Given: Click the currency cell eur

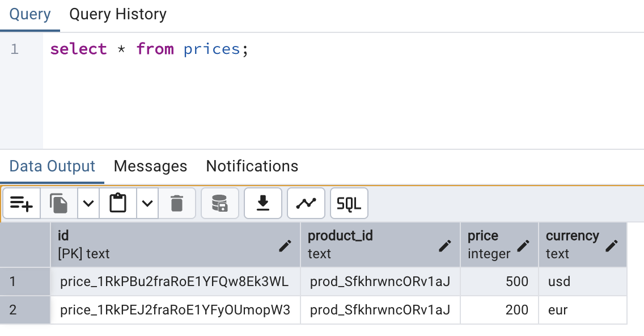Looking at the screenshot, I should [583, 310].
